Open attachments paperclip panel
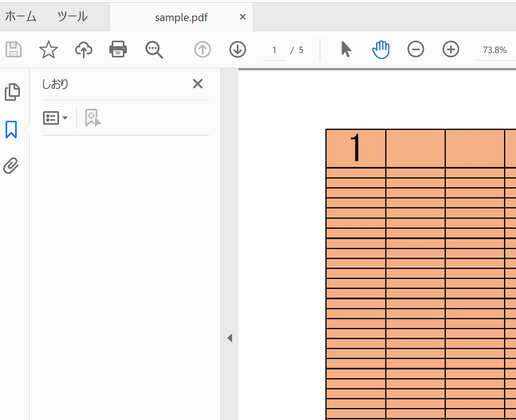This screenshot has width=516, height=420. (11, 166)
